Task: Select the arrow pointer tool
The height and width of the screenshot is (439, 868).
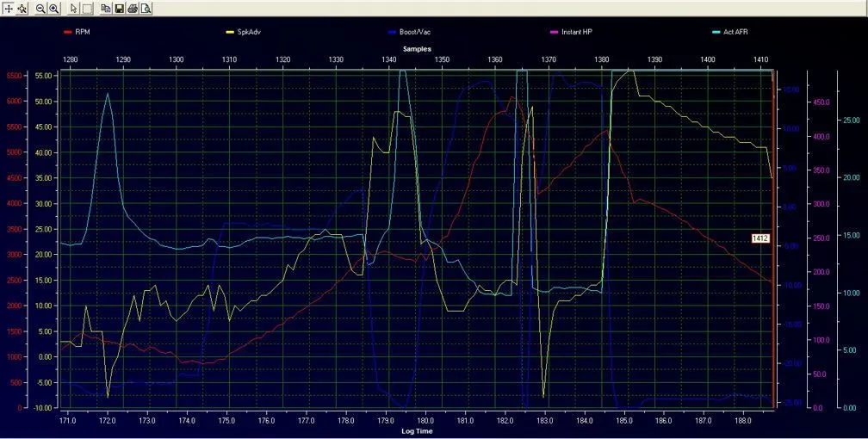Action: pyautogui.click(x=74, y=9)
